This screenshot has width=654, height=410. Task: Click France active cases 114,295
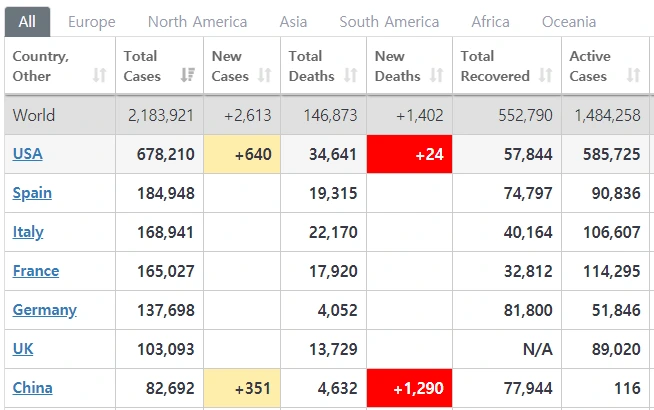pyautogui.click(x=611, y=272)
